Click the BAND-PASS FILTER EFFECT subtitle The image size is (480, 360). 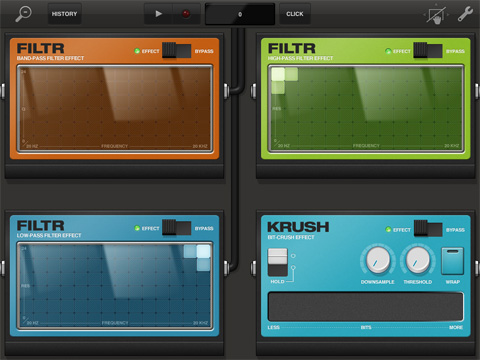(50, 58)
